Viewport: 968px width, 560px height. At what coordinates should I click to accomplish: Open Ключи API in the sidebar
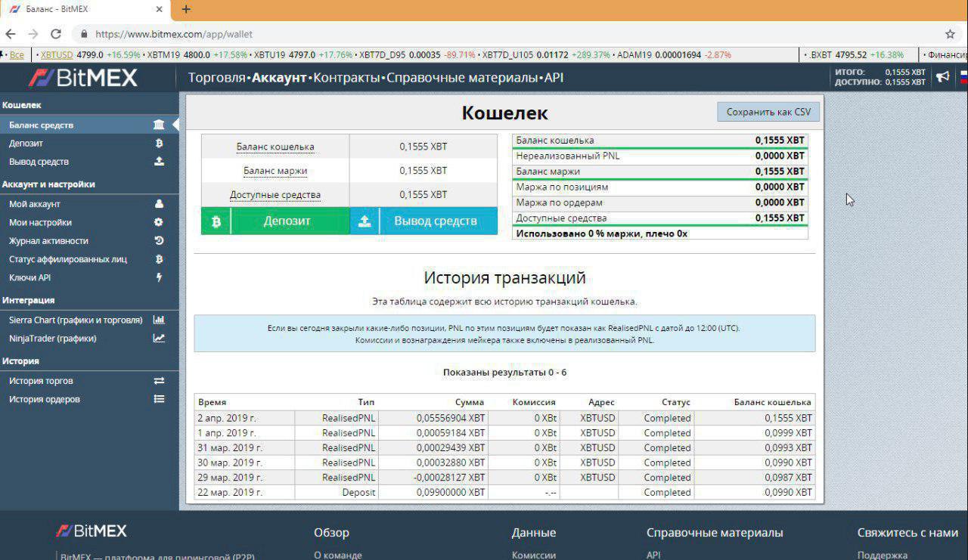[29, 277]
